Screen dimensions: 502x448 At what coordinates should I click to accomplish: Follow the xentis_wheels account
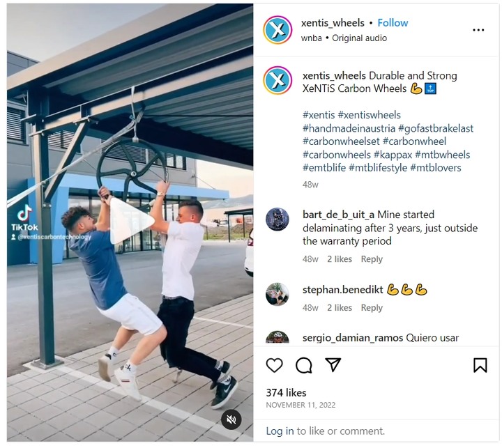point(393,23)
